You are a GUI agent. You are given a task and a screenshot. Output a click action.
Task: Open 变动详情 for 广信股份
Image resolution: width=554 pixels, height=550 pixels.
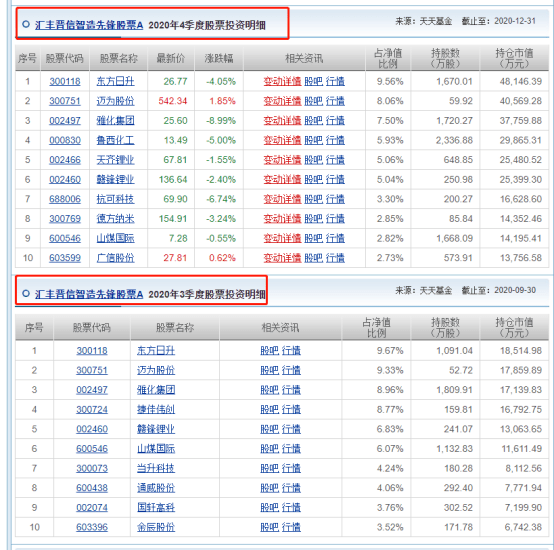282,258
